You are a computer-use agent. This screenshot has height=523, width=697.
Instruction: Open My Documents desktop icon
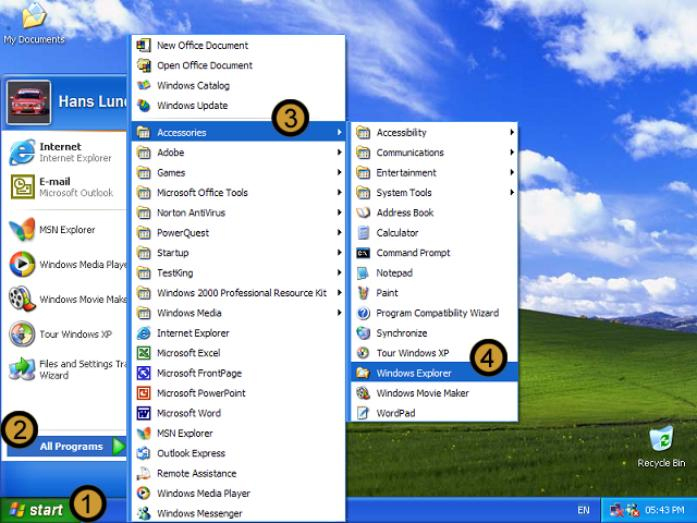click(x=34, y=16)
